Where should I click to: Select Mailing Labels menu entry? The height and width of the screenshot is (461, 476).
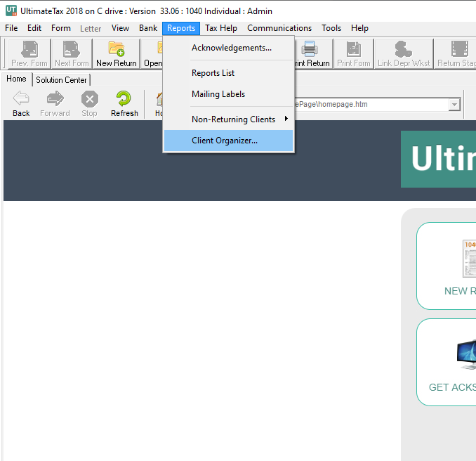[x=229, y=94]
